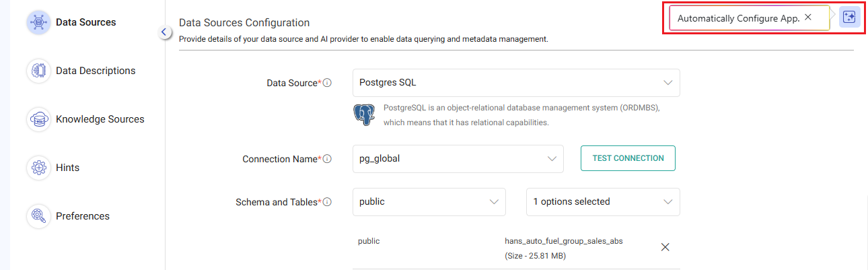The image size is (868, 270).
Task: Click the TEST CONNECTION button
Action: coord(628,158)
